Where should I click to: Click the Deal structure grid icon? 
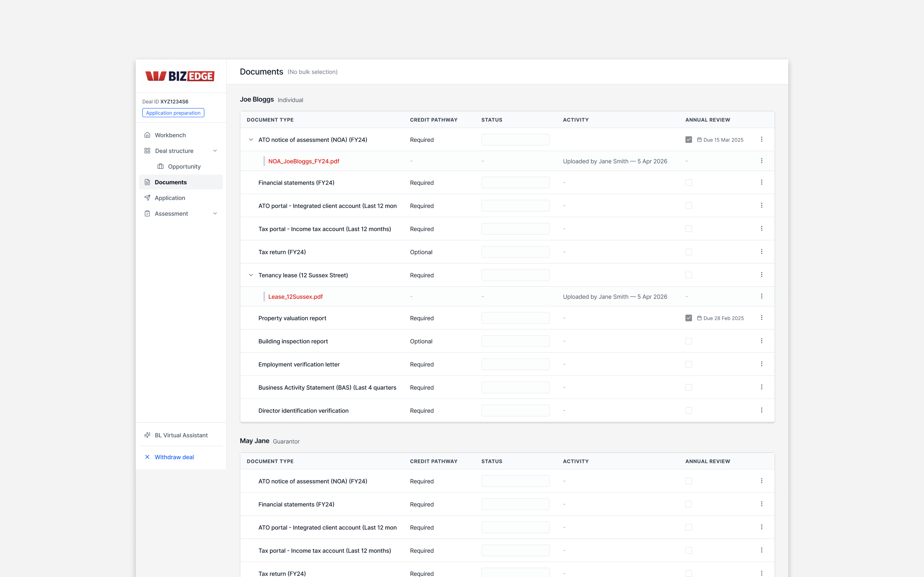(148, 151)
